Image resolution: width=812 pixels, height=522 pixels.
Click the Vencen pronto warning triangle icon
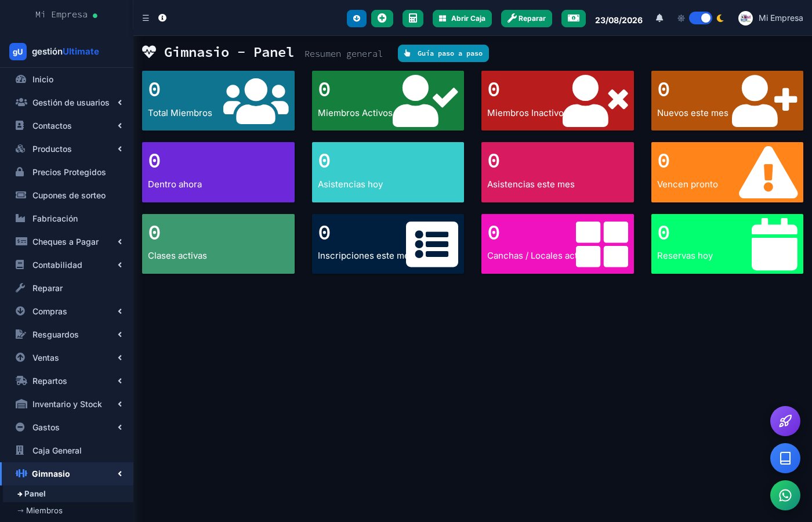click(x=768, y=172)
